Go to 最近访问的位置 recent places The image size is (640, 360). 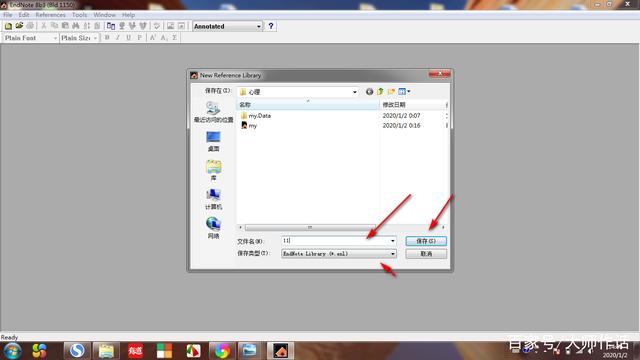pos(213,112)
